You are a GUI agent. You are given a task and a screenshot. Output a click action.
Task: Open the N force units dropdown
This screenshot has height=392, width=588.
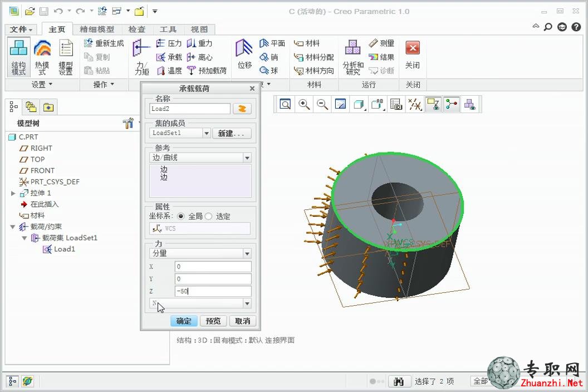click(247, 303)
